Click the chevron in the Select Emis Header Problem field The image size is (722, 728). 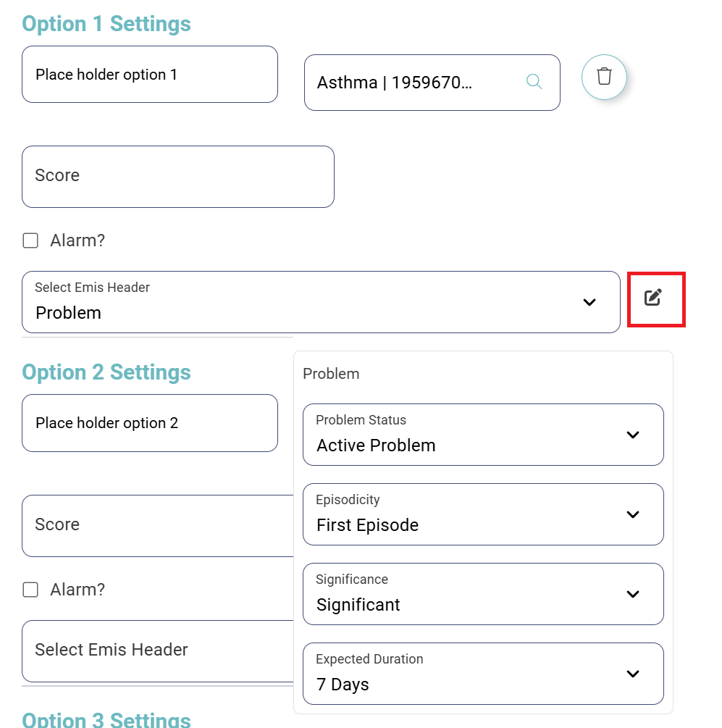tap(589, 302)
